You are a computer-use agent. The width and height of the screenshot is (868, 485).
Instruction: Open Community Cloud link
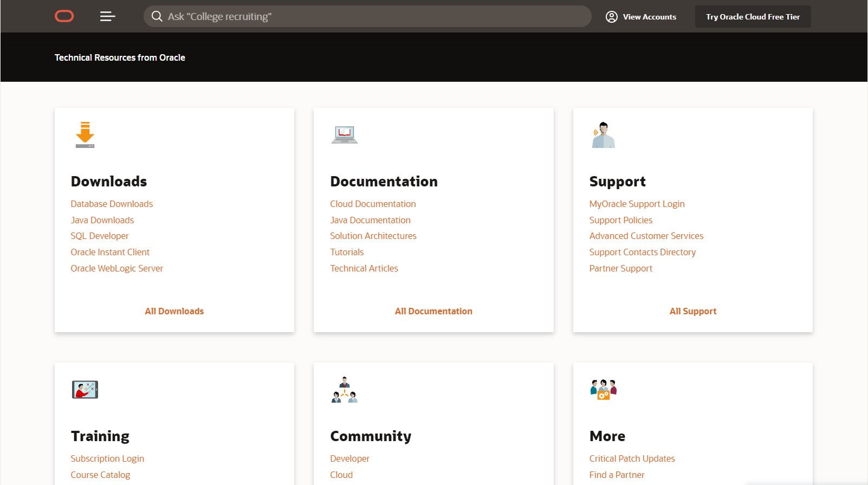tap(341, 475)
